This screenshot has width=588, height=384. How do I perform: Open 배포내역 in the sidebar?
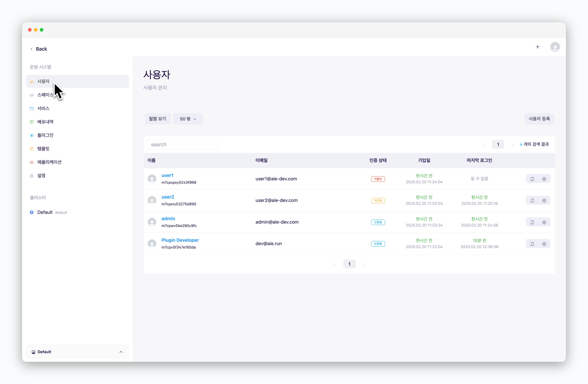pos(77,122)
